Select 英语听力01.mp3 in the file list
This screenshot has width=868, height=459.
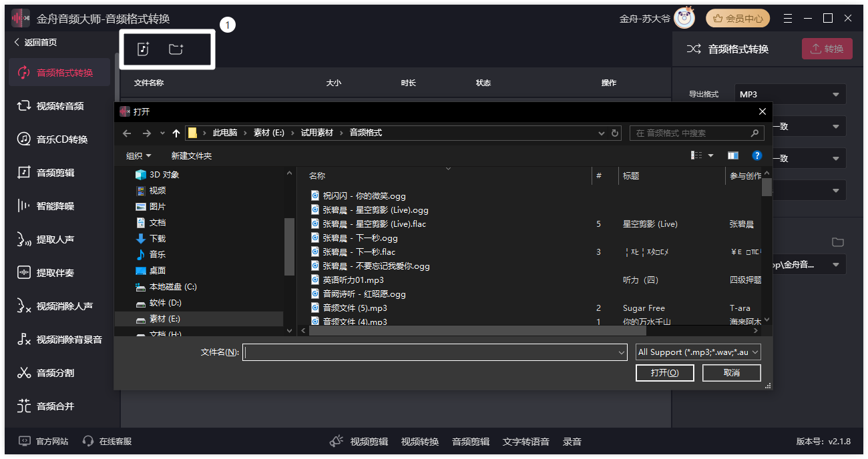[x=353, y=280]
